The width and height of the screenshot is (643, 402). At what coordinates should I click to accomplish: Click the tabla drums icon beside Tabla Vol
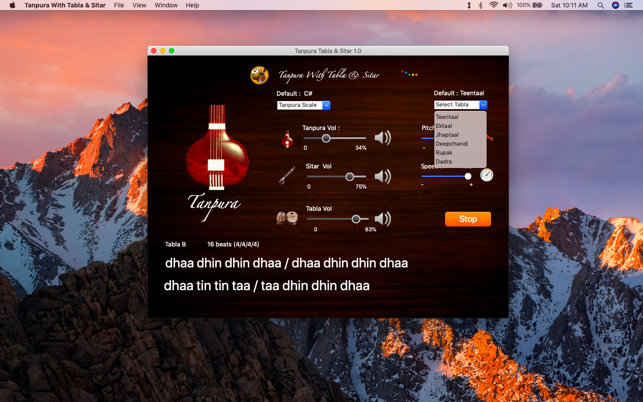click(287, 218)
